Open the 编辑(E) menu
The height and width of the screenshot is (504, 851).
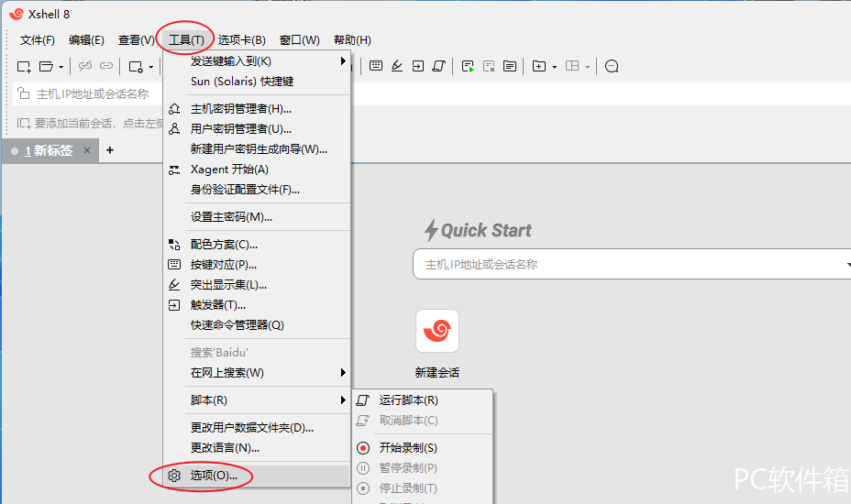point(86,40)
